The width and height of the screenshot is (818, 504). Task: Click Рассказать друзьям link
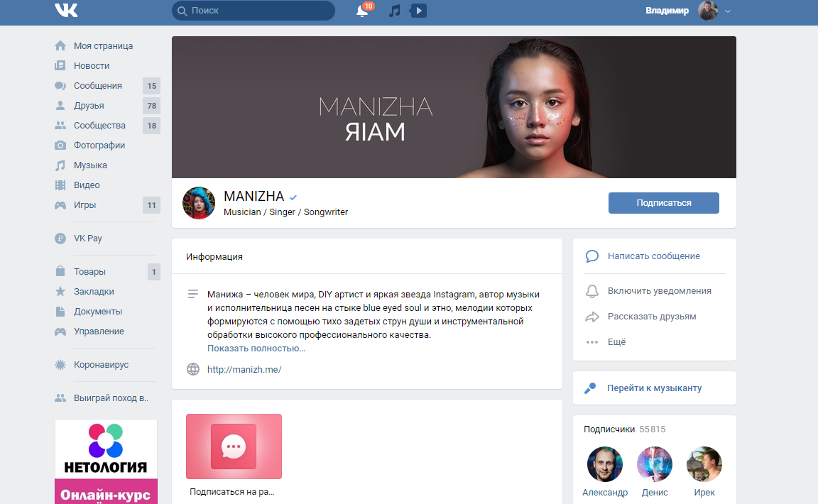[652, 317]
